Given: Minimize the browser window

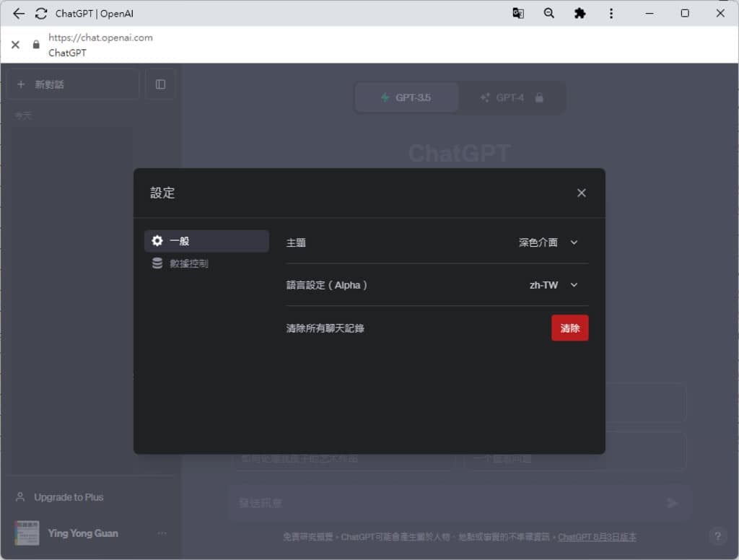Looking at the screenshot, I should (x=649, y=13).
